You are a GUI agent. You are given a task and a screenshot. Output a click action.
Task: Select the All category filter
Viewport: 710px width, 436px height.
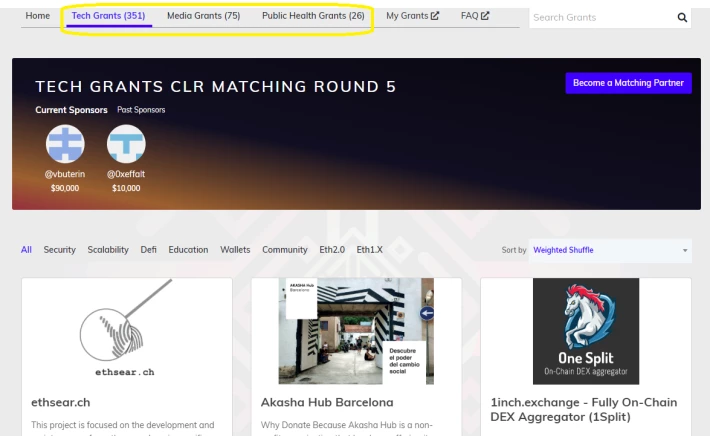point(26,250)
